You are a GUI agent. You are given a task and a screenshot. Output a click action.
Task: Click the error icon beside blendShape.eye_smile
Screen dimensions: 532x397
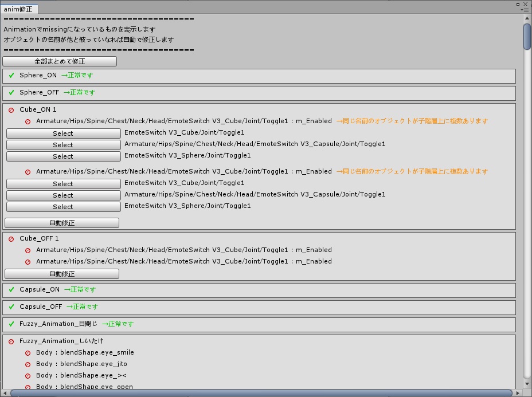click(x=27, y=353)
